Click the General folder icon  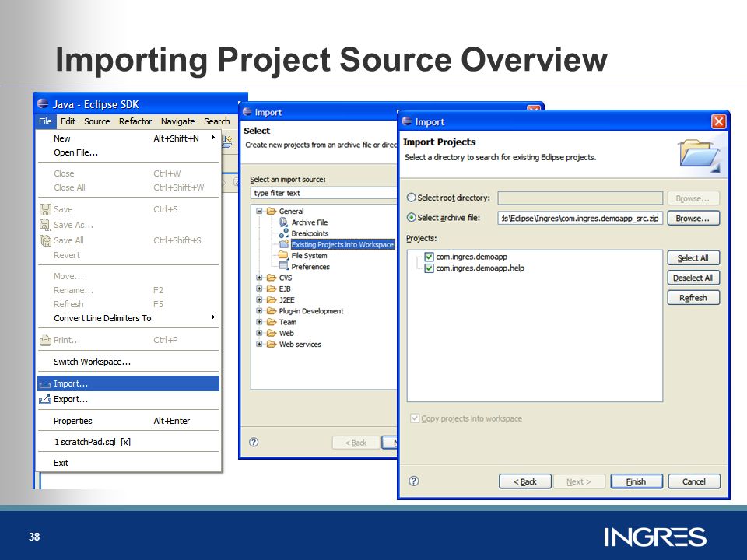[x=272, y=211]
